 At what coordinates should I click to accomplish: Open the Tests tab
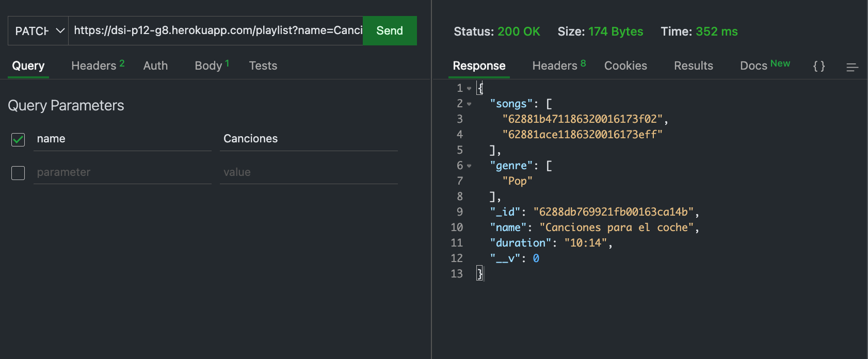[263, 66]
